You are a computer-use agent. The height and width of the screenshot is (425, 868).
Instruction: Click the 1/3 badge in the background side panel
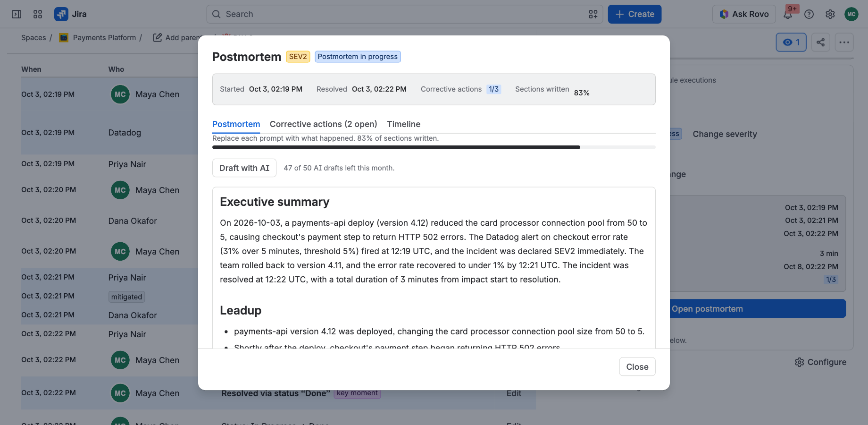pos(831,280)
